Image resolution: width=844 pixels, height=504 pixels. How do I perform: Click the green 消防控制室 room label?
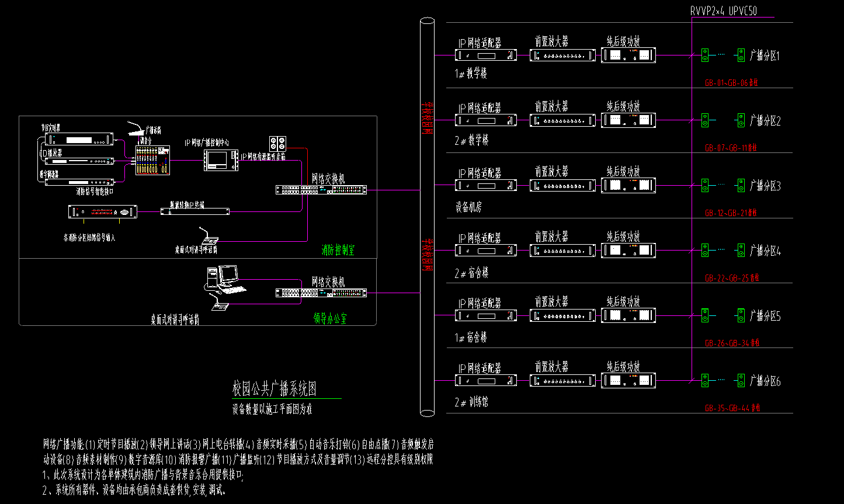click(338, 251)
